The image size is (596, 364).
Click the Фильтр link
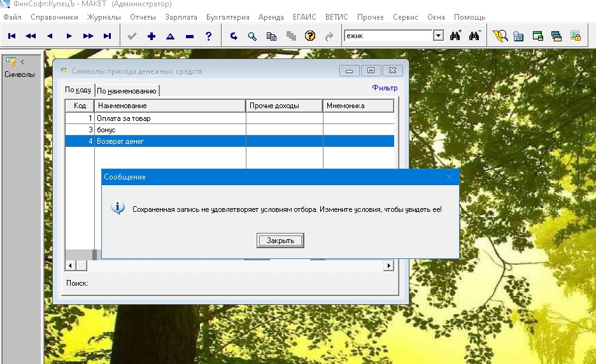[x=384, y=88]
